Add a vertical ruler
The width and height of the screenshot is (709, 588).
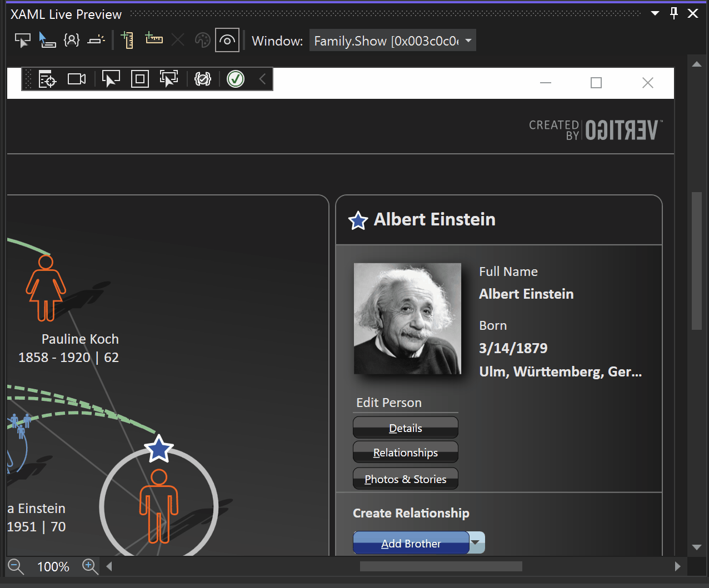[127, 40]
